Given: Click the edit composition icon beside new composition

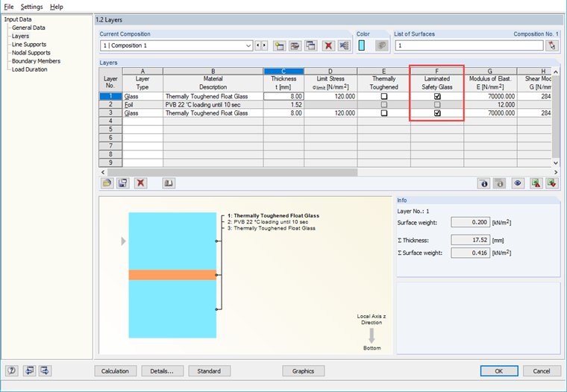Looking at the screenshot, I should (295, 45).
